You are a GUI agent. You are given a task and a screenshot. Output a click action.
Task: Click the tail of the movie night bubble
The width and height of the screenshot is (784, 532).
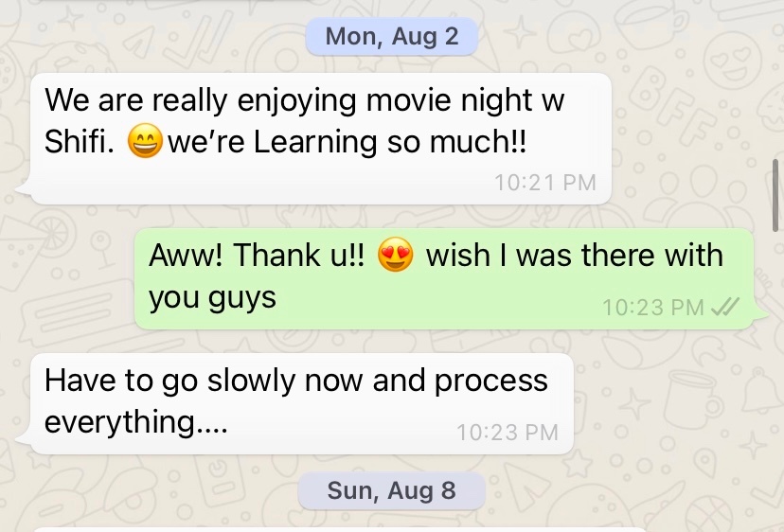click(24, 188)
